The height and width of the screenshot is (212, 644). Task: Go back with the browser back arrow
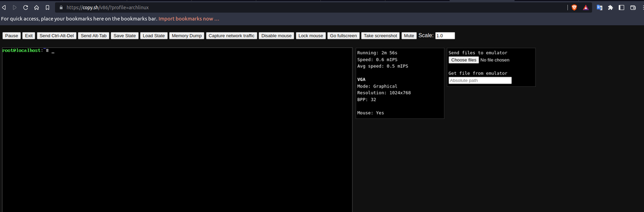[x=4, y=8]
